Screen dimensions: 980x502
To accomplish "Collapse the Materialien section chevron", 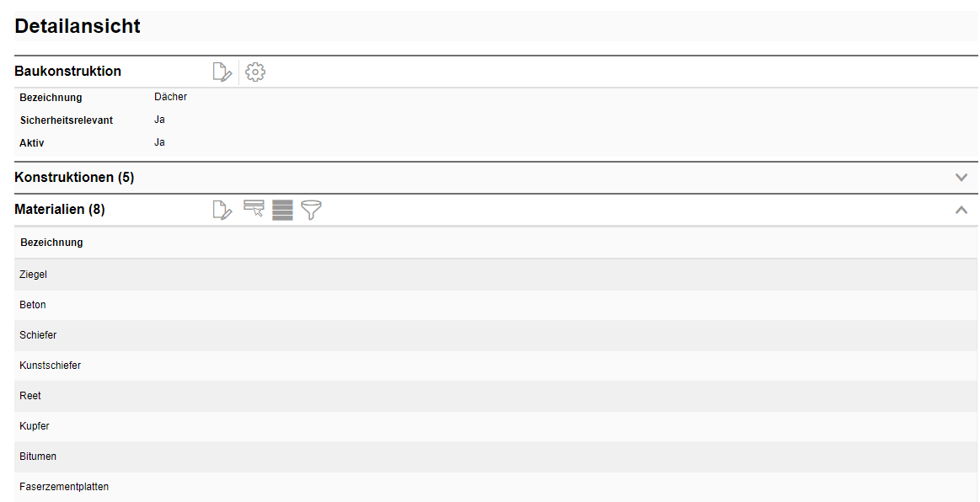I will [961, 210].
